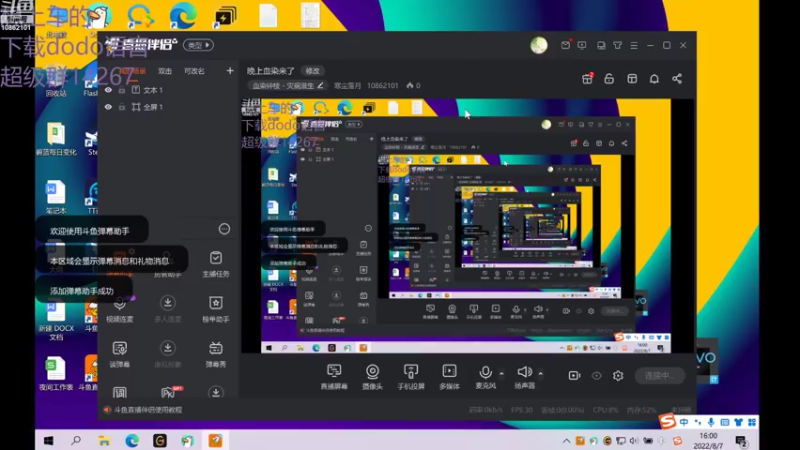Click the stream preview canvas
This screenshot has height=450, width=800.
[466, 226]
